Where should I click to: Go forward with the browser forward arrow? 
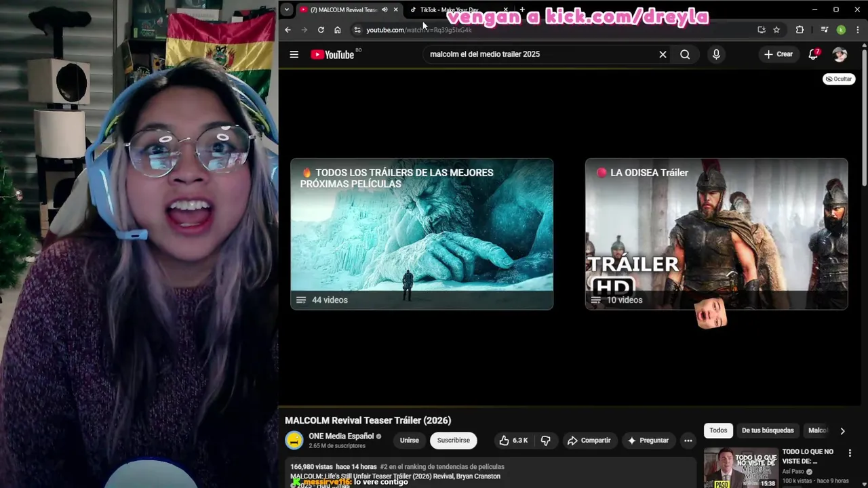coord(304,30)
